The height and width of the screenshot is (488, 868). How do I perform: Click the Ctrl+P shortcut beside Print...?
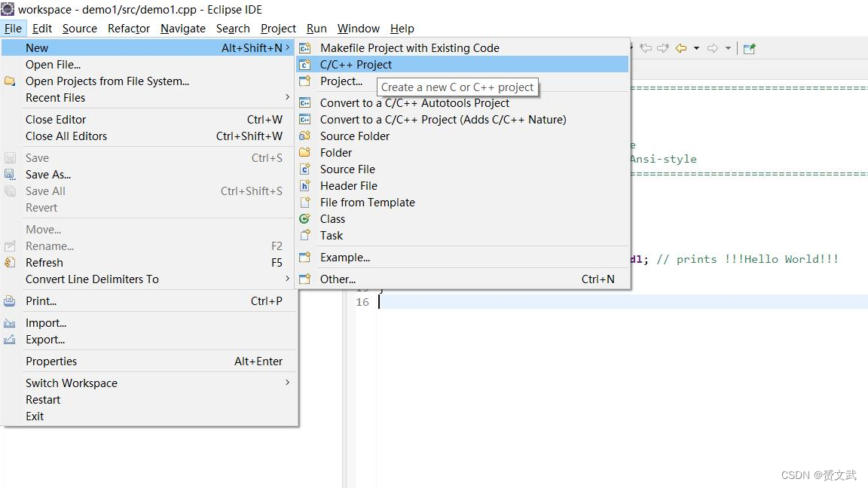[266, 301]
